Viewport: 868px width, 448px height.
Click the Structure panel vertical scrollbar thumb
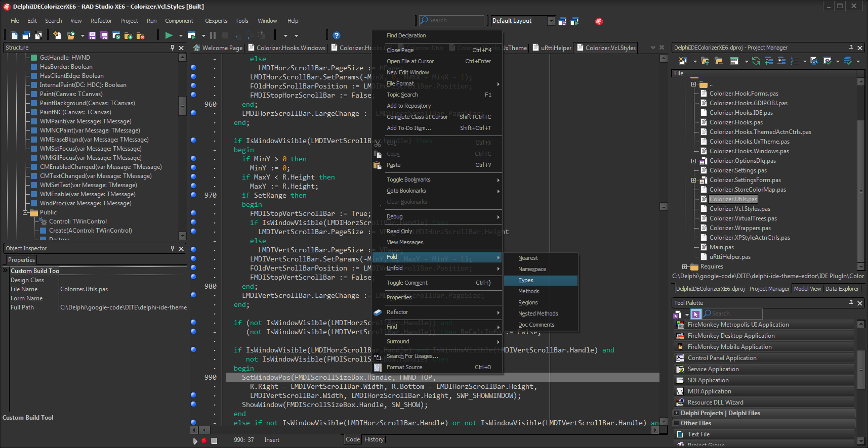point(182,106)
